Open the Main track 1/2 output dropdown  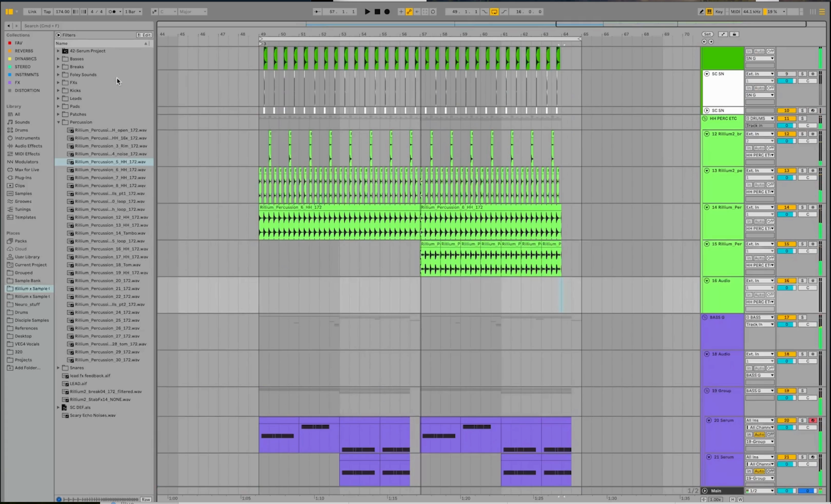click(x=760, y=491)
